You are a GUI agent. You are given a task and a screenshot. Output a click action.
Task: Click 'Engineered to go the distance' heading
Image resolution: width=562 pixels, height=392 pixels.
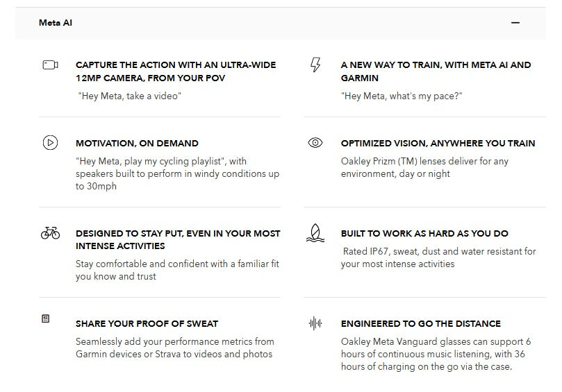pyautogui.click(x=420, y=323)
